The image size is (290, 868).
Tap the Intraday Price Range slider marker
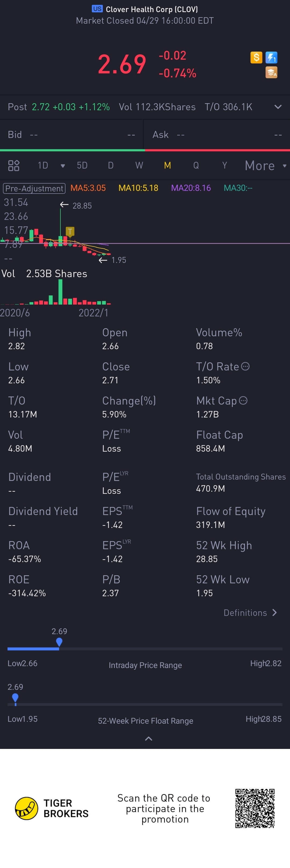59,642
